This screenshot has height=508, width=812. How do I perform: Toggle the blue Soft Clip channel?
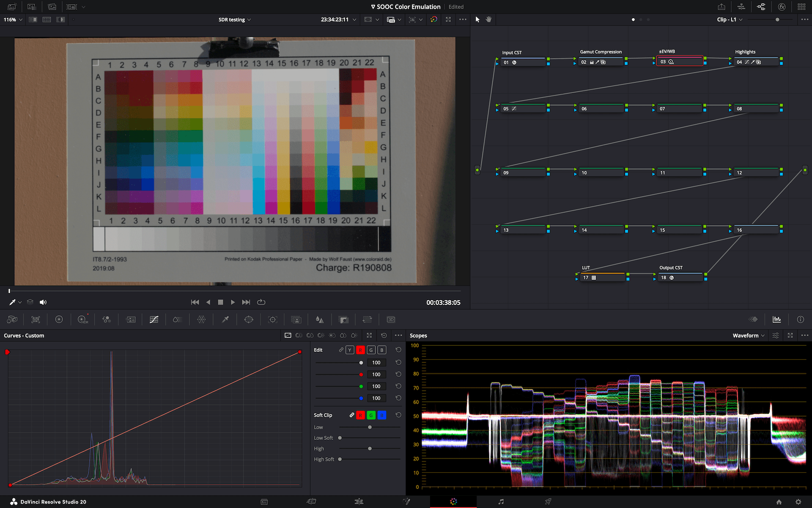(x=381, y=415)
